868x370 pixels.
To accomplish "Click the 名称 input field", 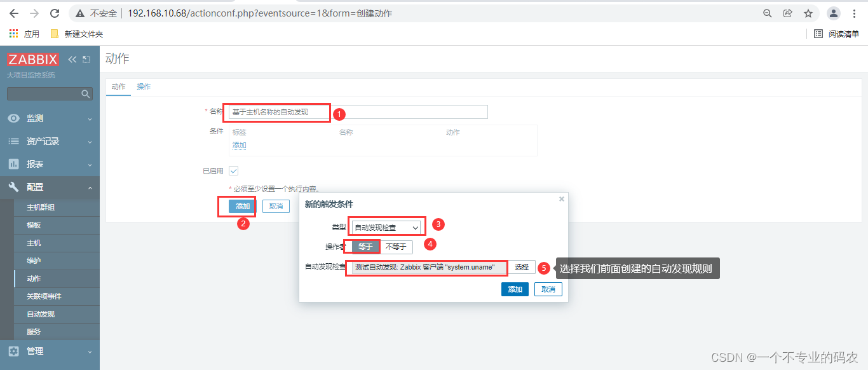I will point(358,112).
